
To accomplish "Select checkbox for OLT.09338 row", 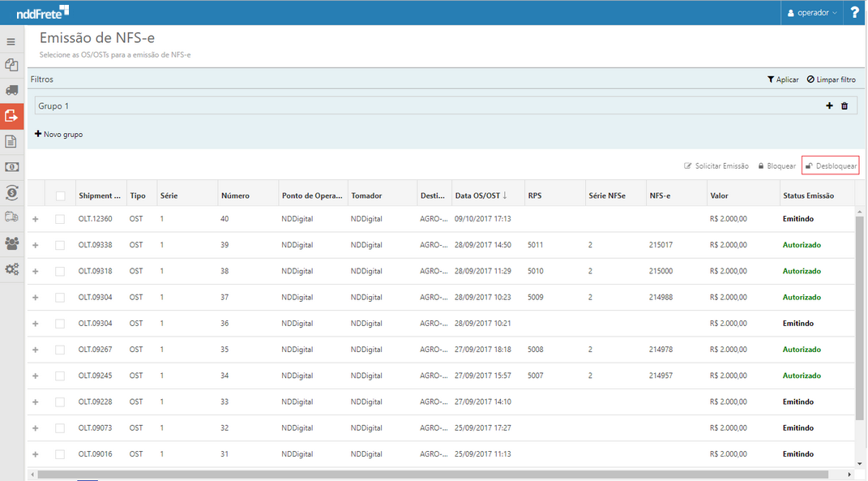I will click(60, 245).
